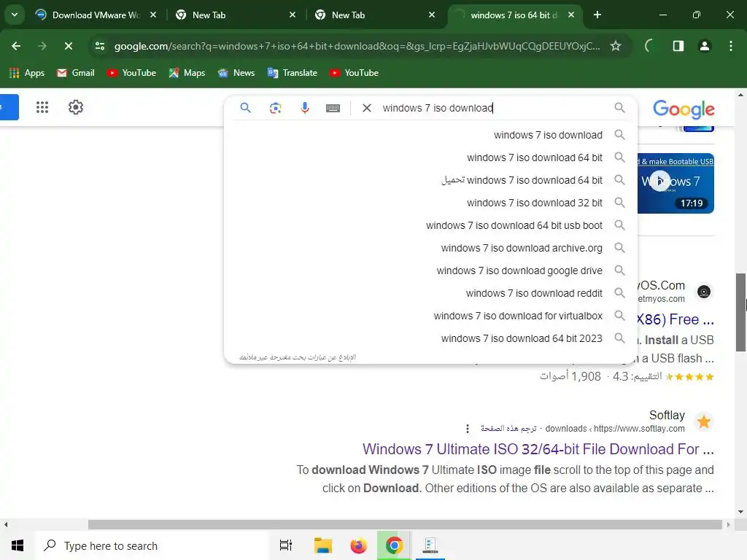This screenshot has height=560, width=747.
Task: Start voice search with microphone
Action: 305,108
